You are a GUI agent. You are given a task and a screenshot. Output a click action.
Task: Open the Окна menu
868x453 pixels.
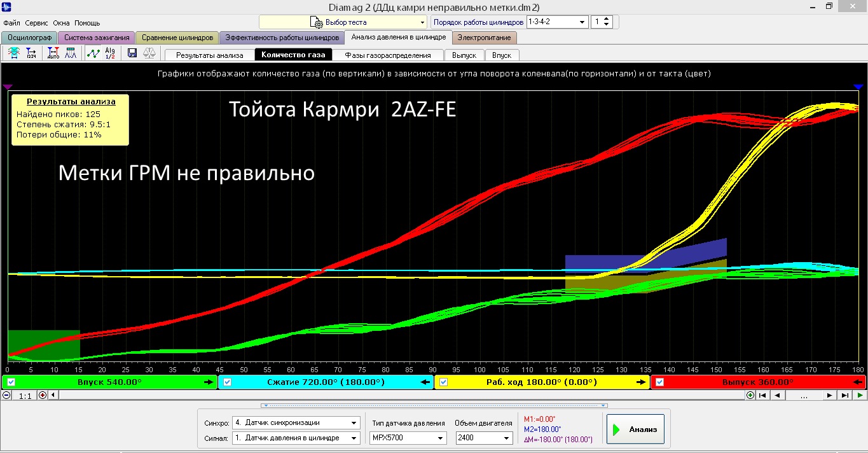click(x=62, y=22)
